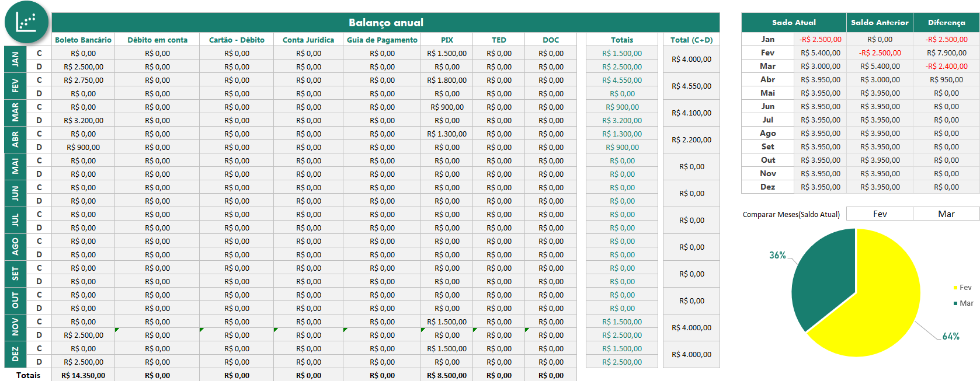This screenshot has height=381, width=980.
Task: Click the vertical DEZ month label
Action: [15, 355]
